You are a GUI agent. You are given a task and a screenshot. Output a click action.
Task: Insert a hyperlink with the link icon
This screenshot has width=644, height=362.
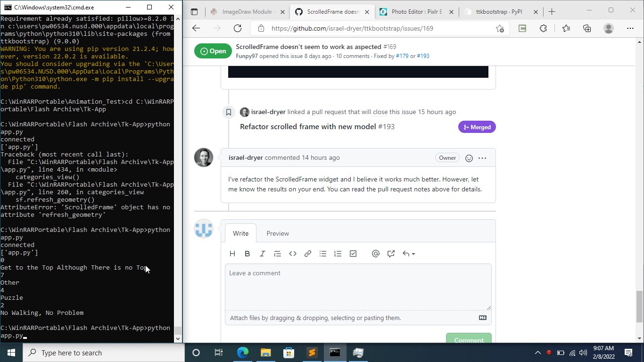tap(308, 254)
